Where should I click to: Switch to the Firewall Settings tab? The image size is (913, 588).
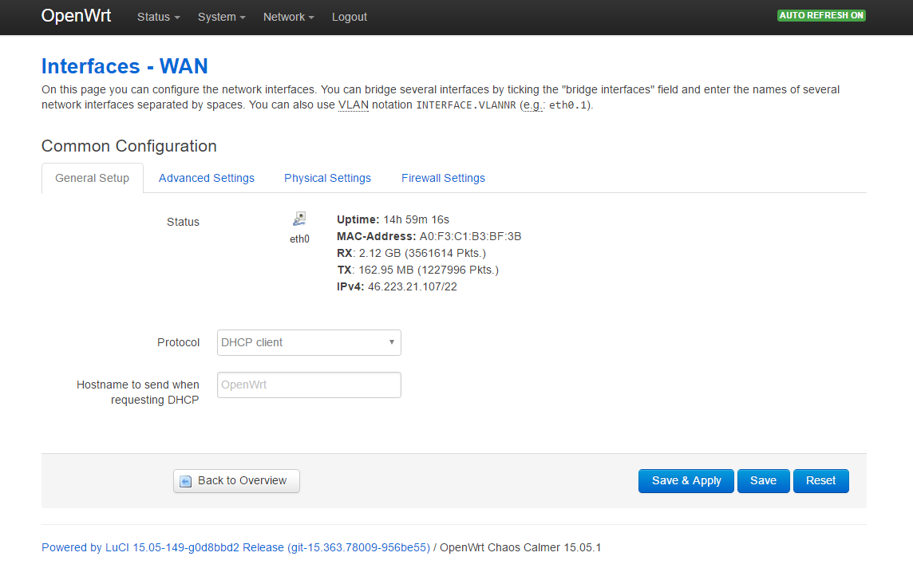click(443, 178)
